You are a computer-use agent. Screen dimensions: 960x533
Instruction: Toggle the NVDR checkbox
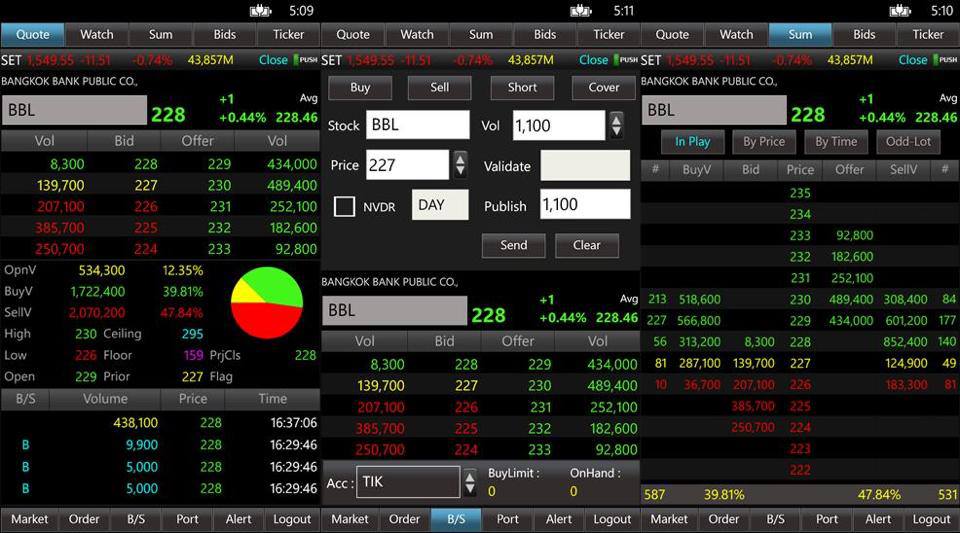coord(344,206)
